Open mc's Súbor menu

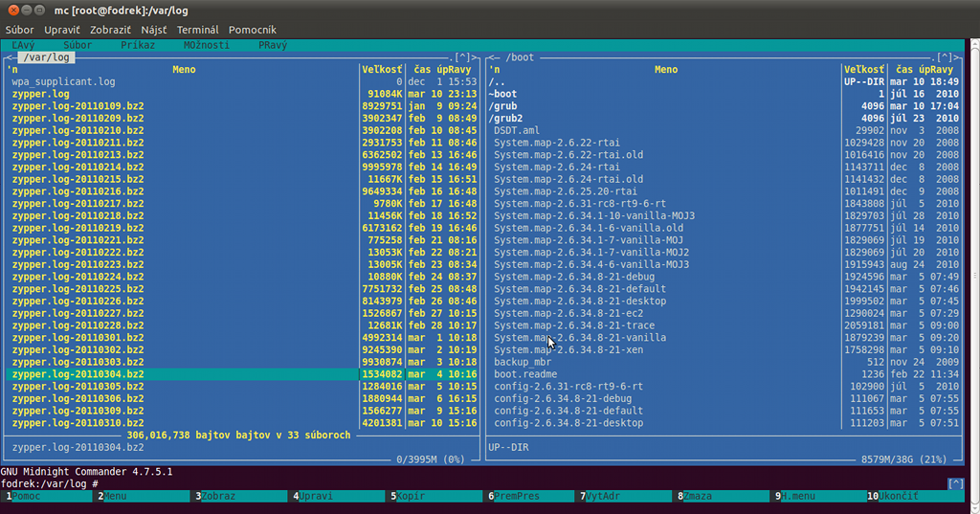click(x=78, y=45)
